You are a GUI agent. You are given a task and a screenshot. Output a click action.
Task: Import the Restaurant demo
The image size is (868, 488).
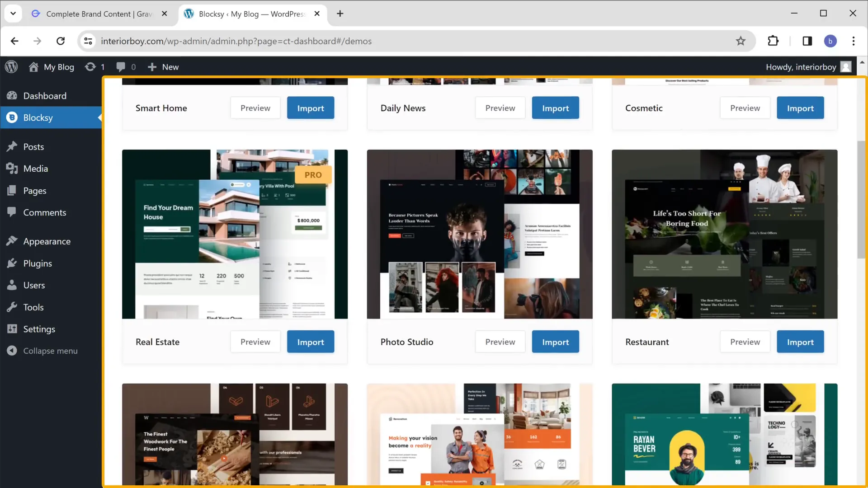pos(800,342)
